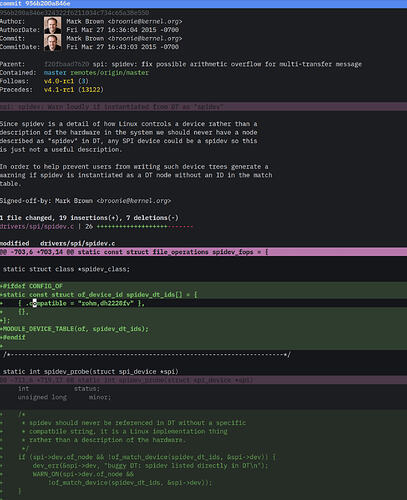This screenshot has width=407, height=500.
Task: Select the full commit hash line
Action: [x=74, y=13]
